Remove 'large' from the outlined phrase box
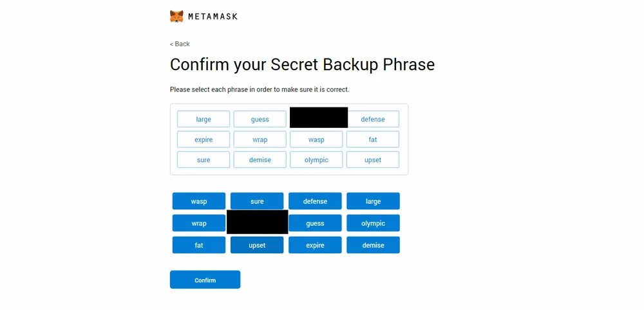 (x=204, y=119)
